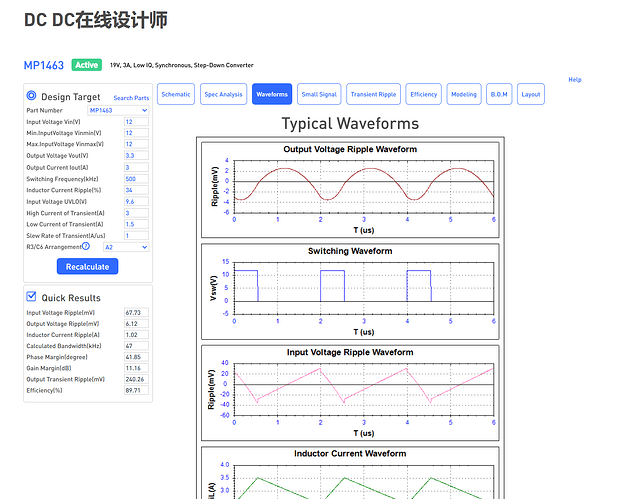Click the MP1463 part title link
Viewport: 624px width, 499px height.
[x=44, y=65]
